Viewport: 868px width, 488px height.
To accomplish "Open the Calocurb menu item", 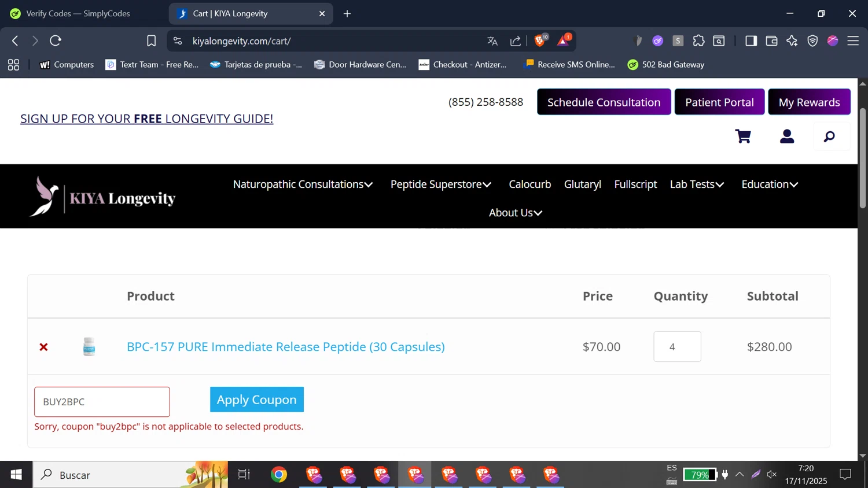I will pyautogui.click(x=529, y=184).
